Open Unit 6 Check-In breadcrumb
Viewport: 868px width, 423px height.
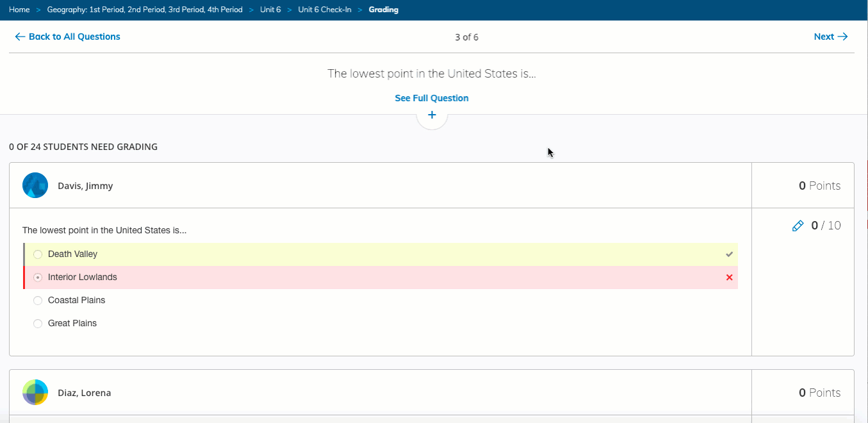tap(325, 10)
